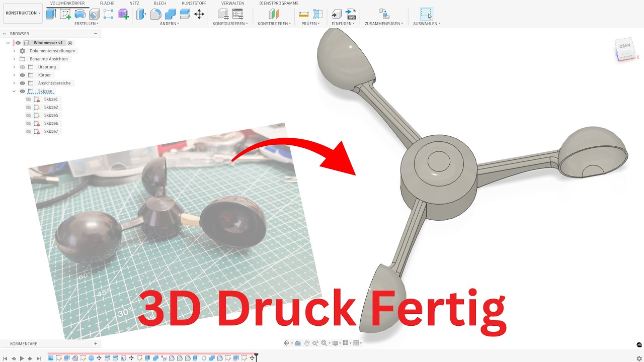Open the Konfigurieren dropdown menu
The image size is (644, 362).
(230, 24)
